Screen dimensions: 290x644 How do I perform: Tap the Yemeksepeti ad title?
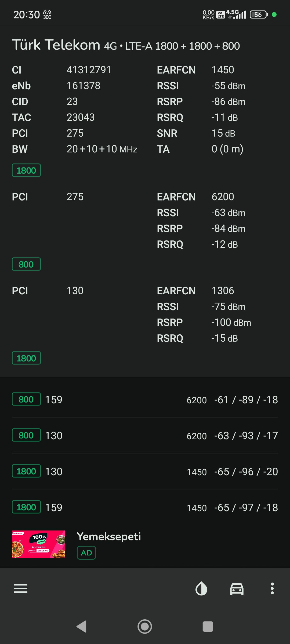pos(109,536)
